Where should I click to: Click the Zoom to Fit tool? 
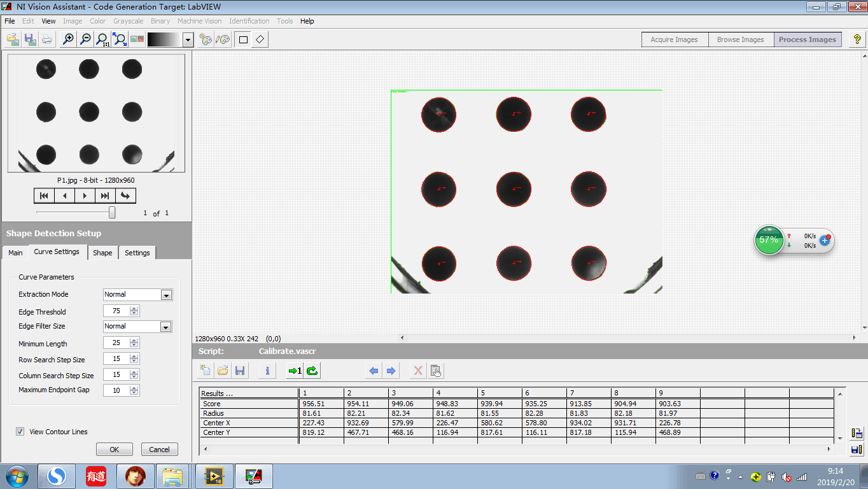(119, 39)
